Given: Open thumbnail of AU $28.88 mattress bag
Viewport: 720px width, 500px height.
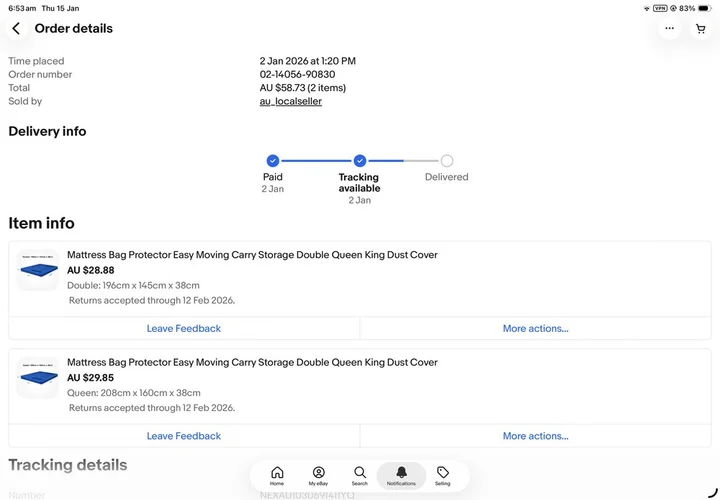Looking at the screenshot, I should (38, 270).
